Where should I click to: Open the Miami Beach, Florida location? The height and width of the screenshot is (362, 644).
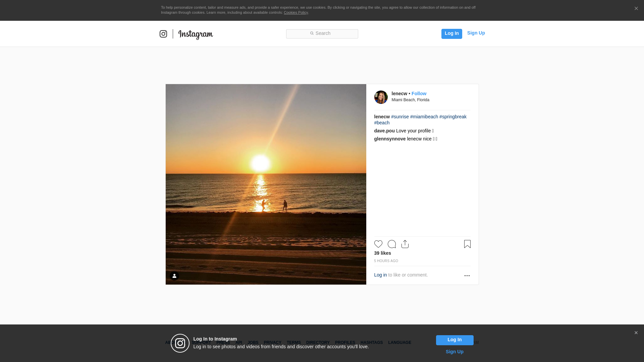tap(410, 100)
